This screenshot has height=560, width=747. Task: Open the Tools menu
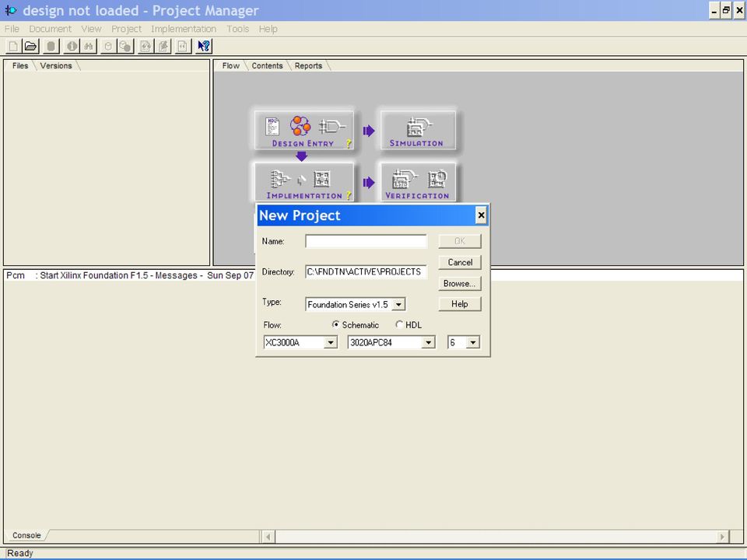238,29
